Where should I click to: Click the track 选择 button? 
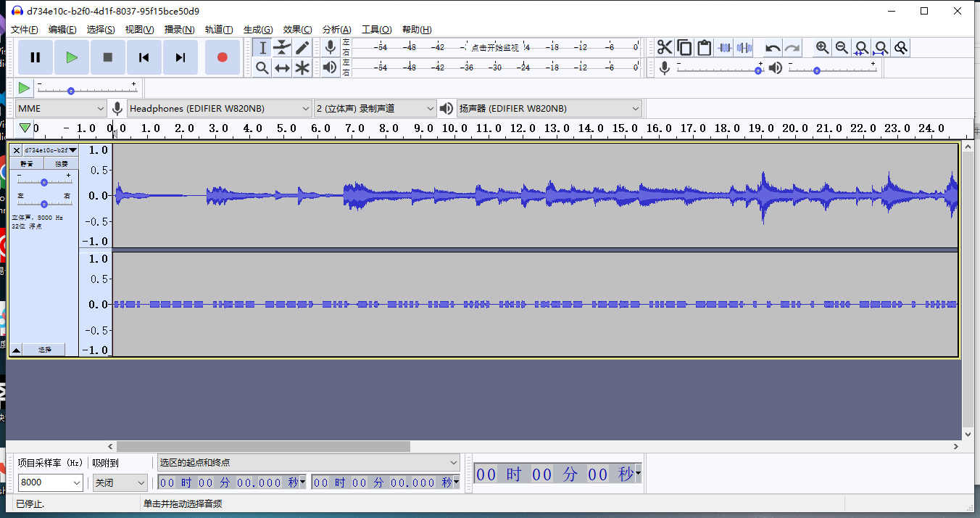point(45,350)
